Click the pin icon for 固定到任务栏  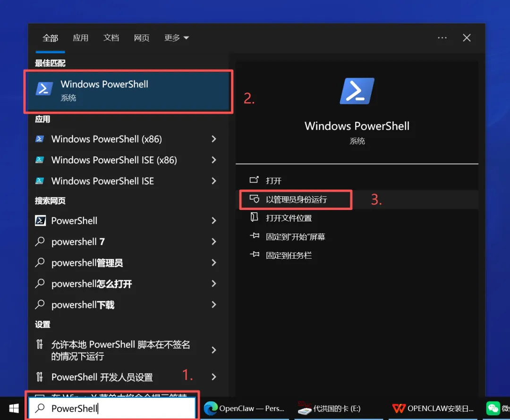tap(255, 254)
